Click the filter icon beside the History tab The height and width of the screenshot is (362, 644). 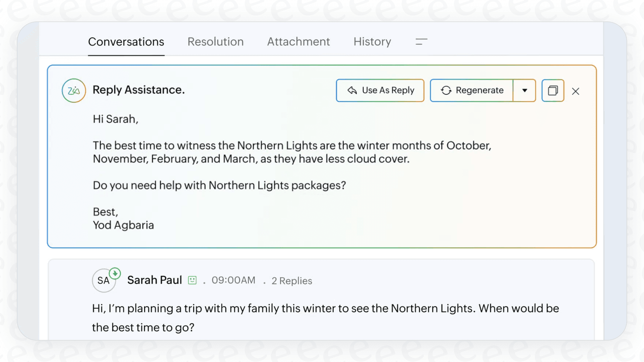click(x=421, y=42)
